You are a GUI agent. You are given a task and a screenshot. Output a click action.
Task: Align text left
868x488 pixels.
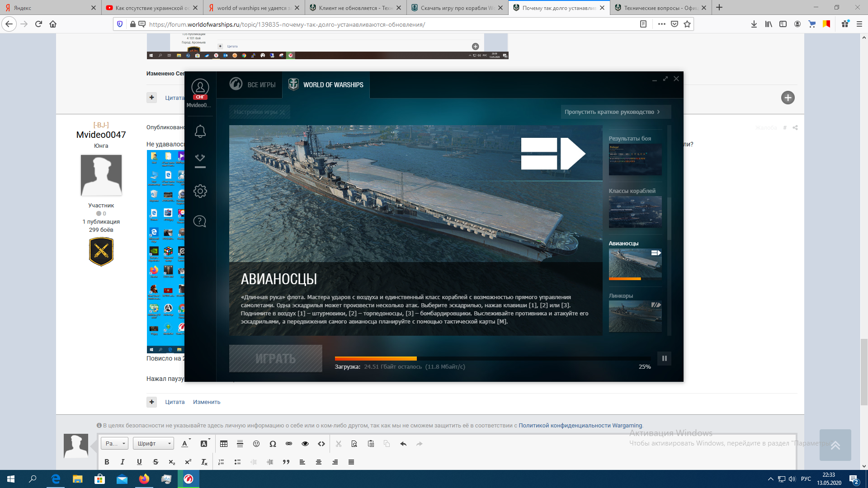pos(302,462)
